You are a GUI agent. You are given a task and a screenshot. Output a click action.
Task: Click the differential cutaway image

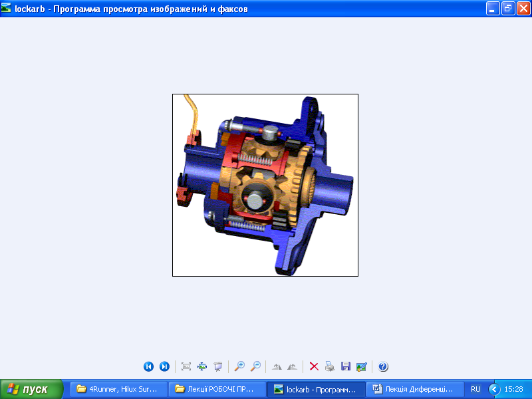(265, 185)
